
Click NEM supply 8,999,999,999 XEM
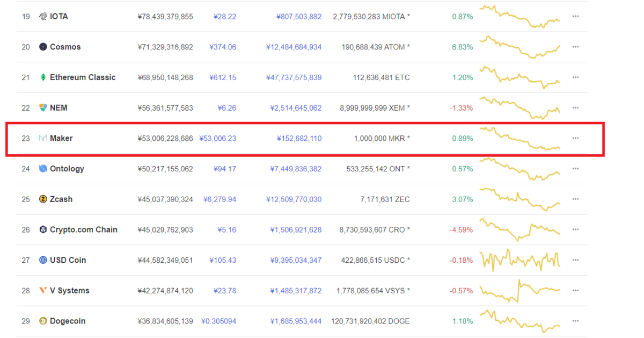[375, 108]
